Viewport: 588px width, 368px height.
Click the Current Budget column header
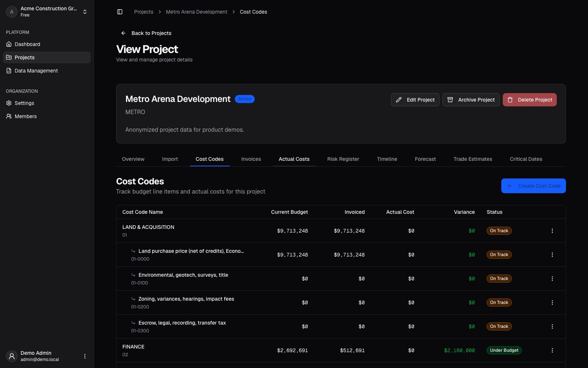click(290, 212)
